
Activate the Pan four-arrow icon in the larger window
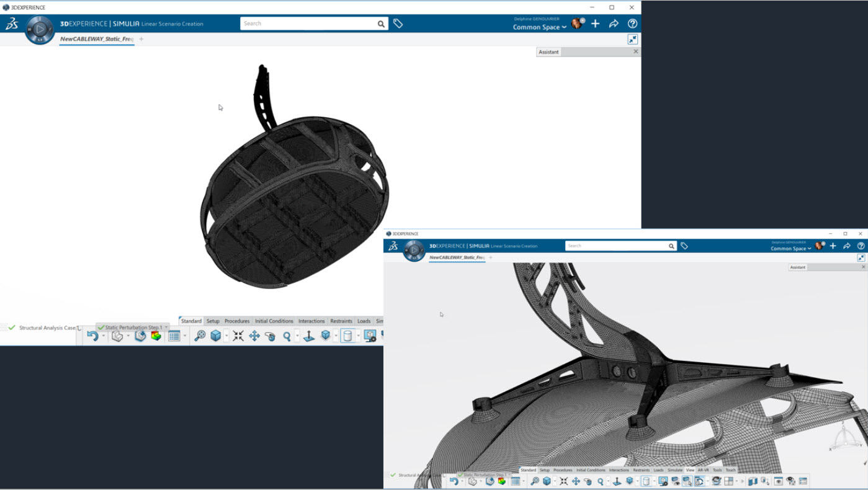click(x=254, y=336)
